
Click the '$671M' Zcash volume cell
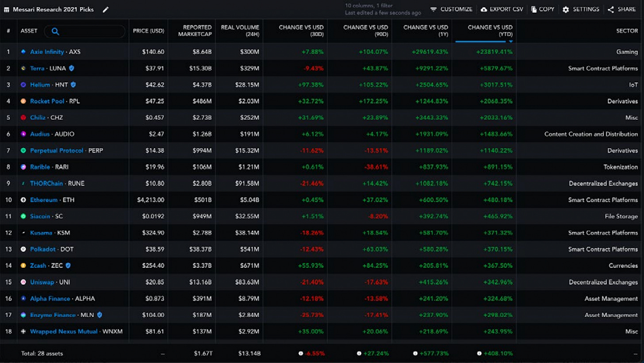(x=250, y=266)
